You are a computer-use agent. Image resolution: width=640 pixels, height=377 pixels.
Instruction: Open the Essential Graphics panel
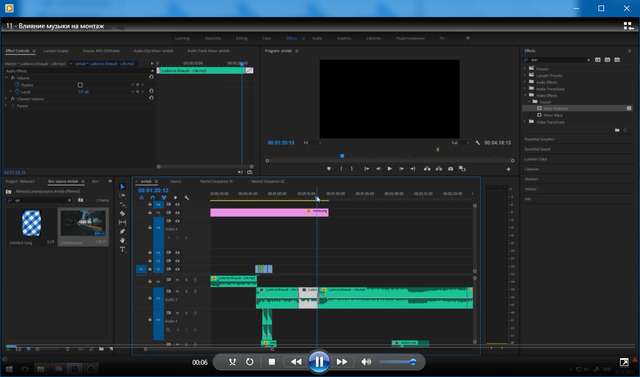click(x=539, y=139)
